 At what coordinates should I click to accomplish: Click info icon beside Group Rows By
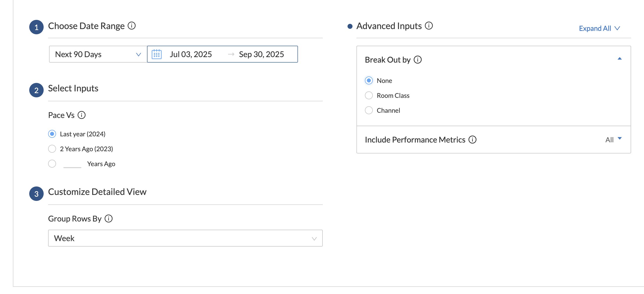click(x=109, y=219)
